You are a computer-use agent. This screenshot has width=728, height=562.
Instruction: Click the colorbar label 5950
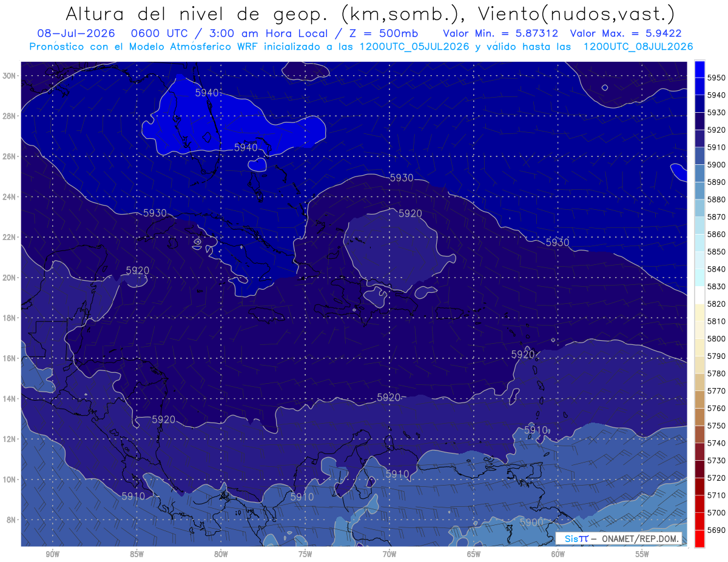[x=716, y=78]
